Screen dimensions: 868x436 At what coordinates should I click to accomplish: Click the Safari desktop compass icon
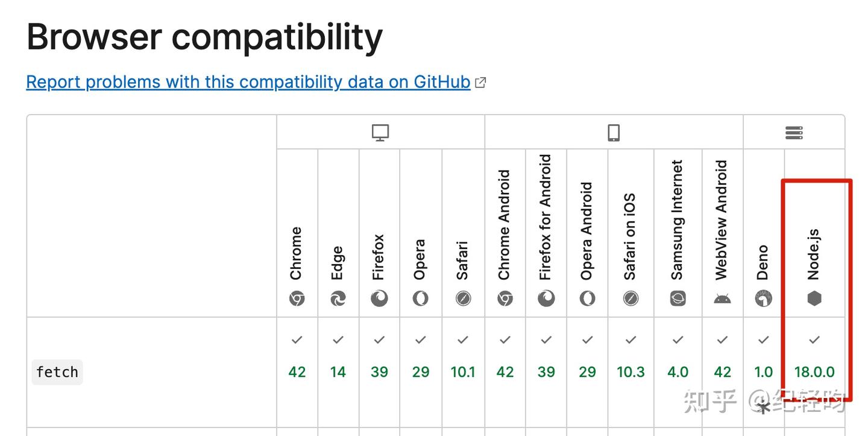pos(463,299)
